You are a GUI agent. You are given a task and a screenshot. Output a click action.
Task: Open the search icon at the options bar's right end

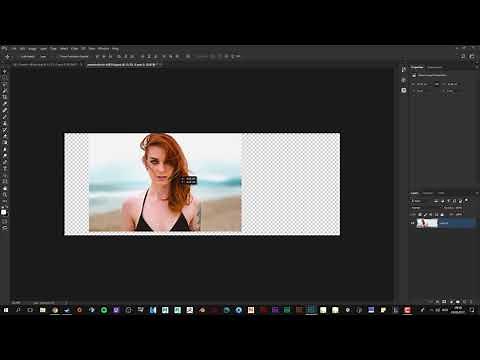pyautogui.click(x=463, y=57)
